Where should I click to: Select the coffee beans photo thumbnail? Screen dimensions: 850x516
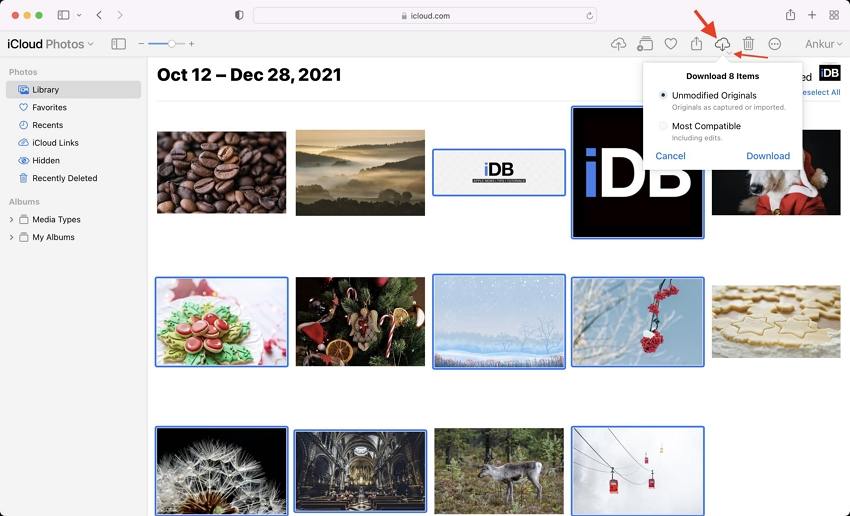[221, 172]
